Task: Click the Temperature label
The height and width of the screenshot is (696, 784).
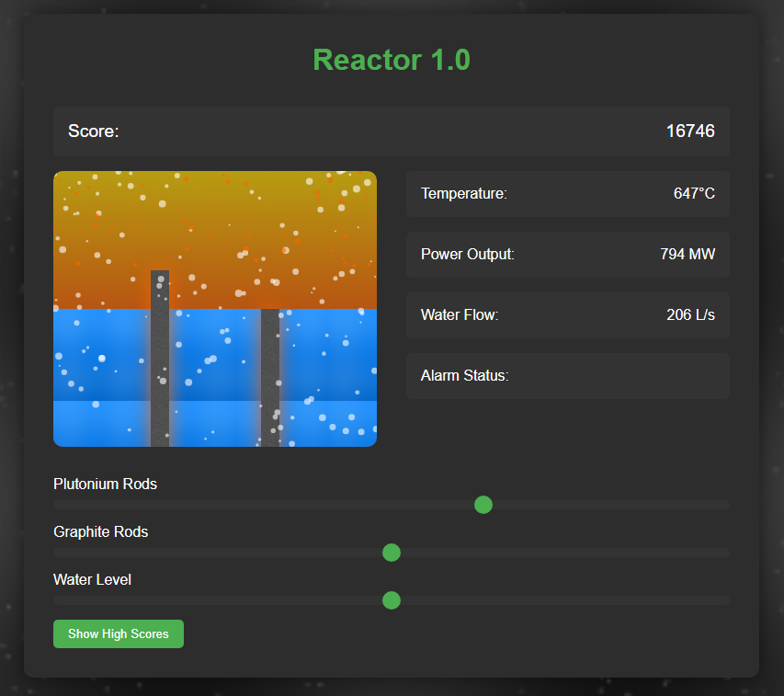Action: 463,193
